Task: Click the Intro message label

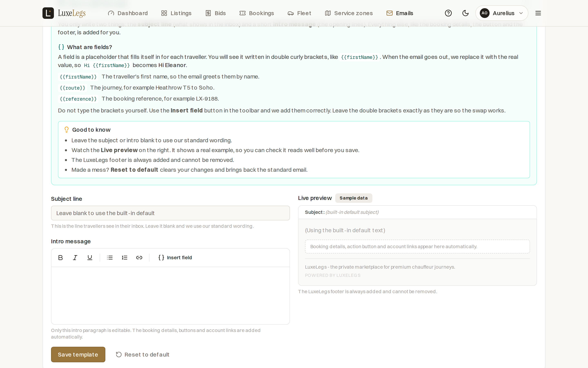Action: [71, 241]
